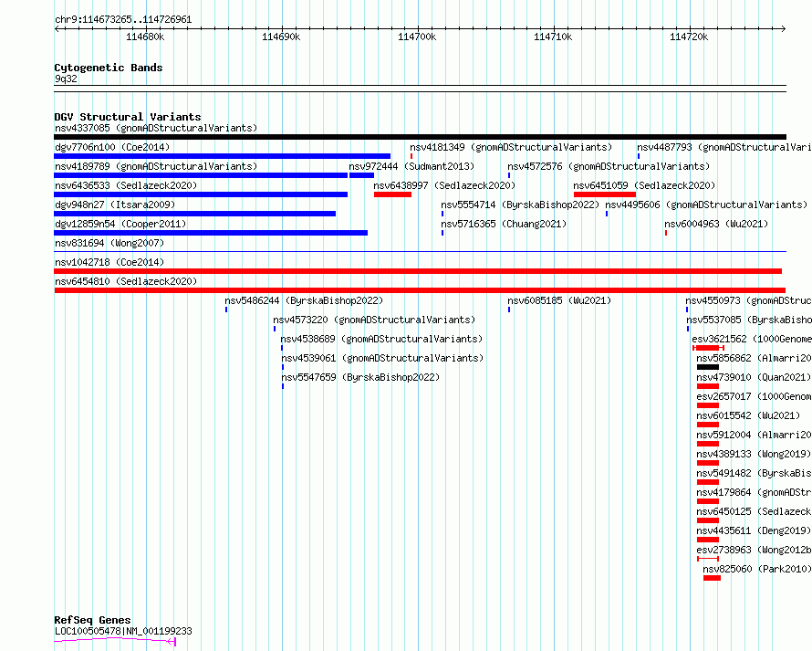The height and width of the screenshot is (651, 812).
Task: Click nsv4435611 (Deng2019) label
Action: coord(754,530)
